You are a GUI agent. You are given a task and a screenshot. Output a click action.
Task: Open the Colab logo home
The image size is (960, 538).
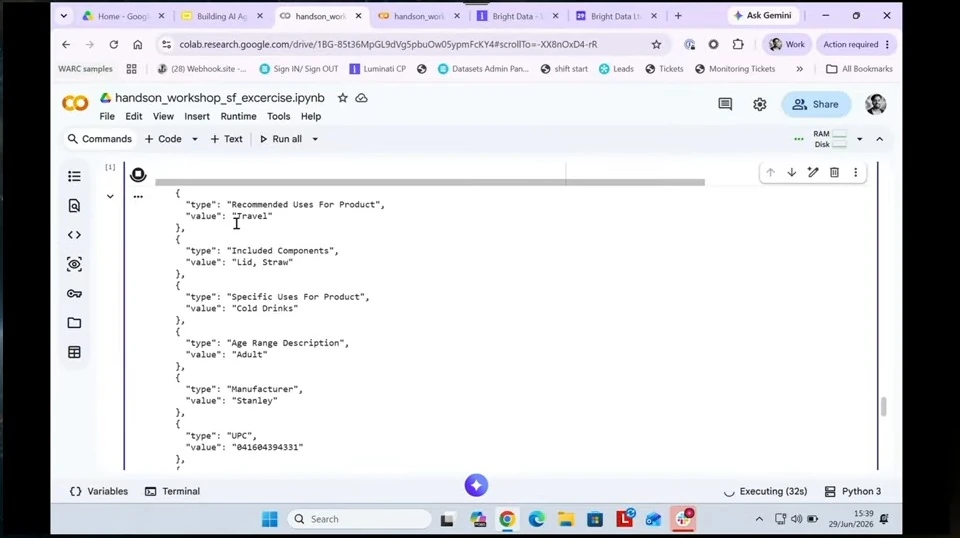[75, 103]
